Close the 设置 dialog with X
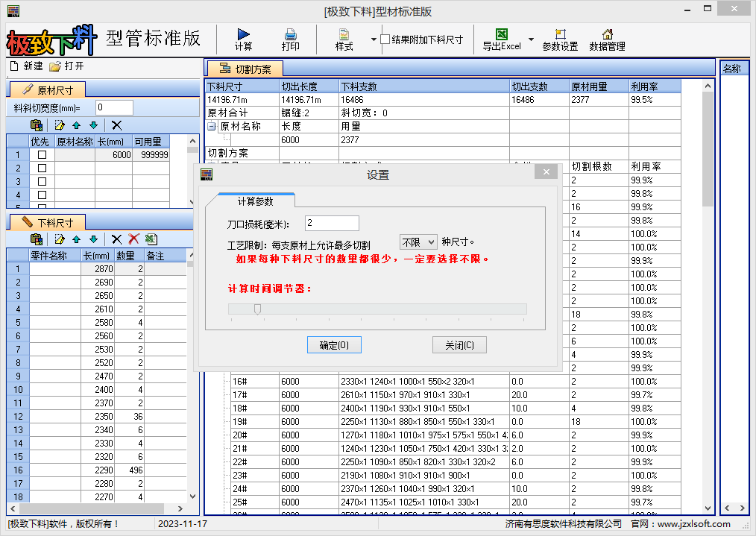756x536 pixels. click(546, 172)
